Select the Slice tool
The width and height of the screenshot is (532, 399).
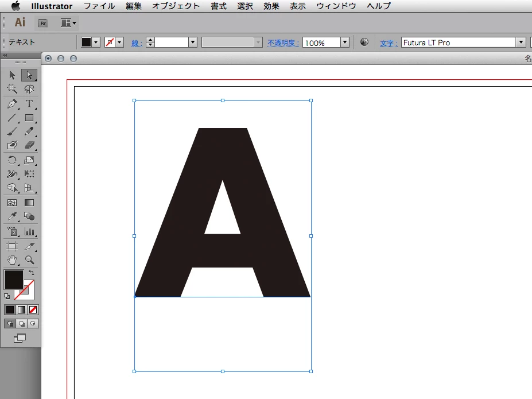[29, 246]
